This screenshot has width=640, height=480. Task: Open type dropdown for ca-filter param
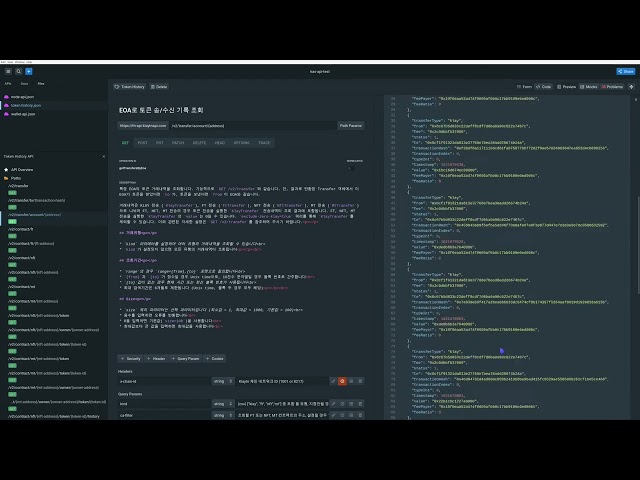click(222, 415)
